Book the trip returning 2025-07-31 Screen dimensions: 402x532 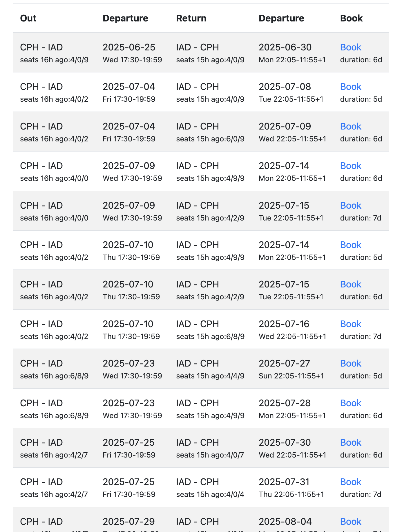coord(350,482)
